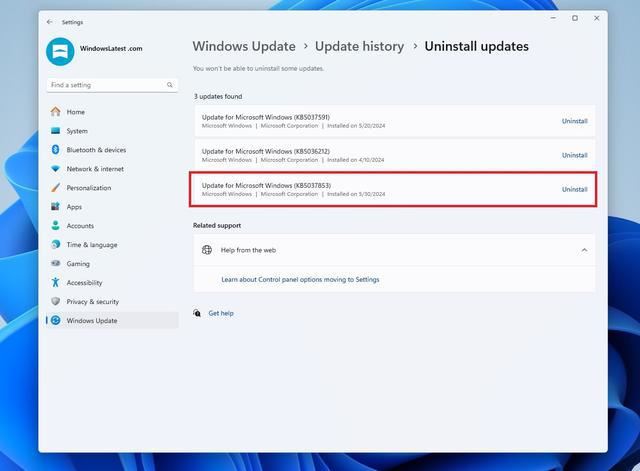Image resolution: width=640 pixels, height=471 pixels.
Task: Open the Gaming settings icon
Action: (56, 264)
